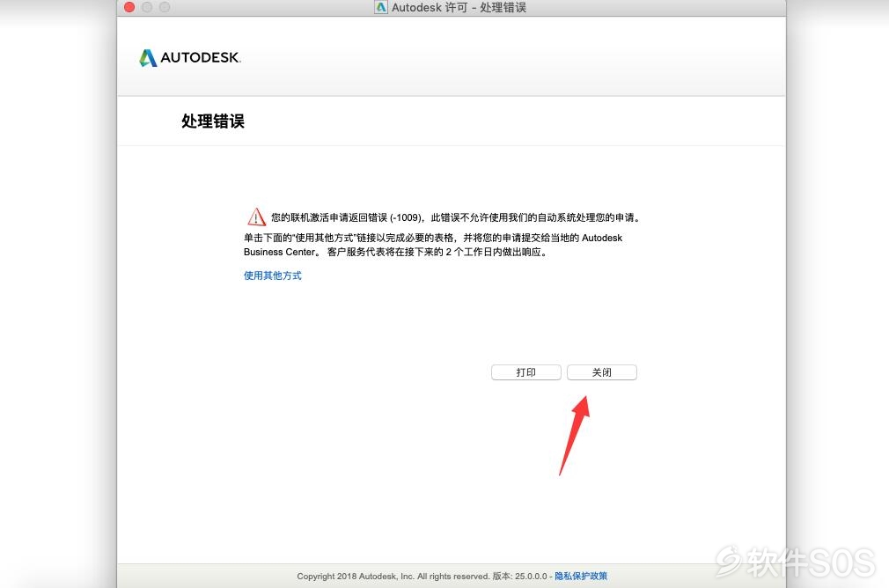Viewport: 889px width, 588px height.
Task: Click the 处理错误 heading
Action: pyautogui.click(x=213, y=121)
